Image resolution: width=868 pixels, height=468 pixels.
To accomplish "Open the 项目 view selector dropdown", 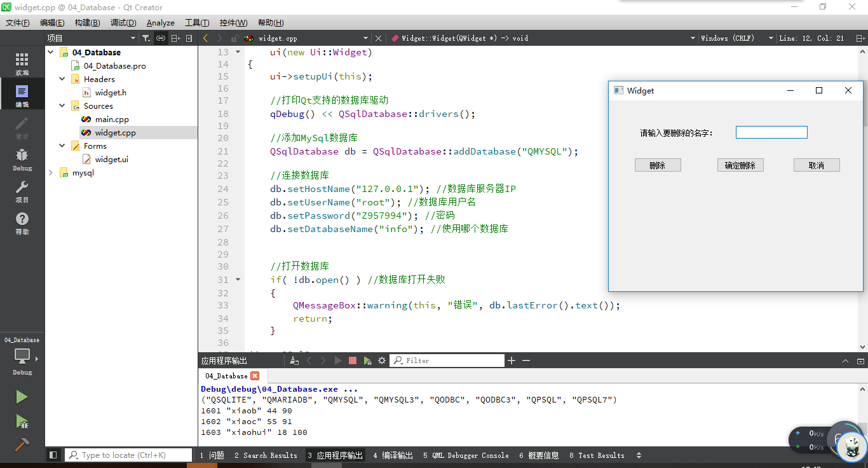I will pyautogui.click(x=91, y=38).
